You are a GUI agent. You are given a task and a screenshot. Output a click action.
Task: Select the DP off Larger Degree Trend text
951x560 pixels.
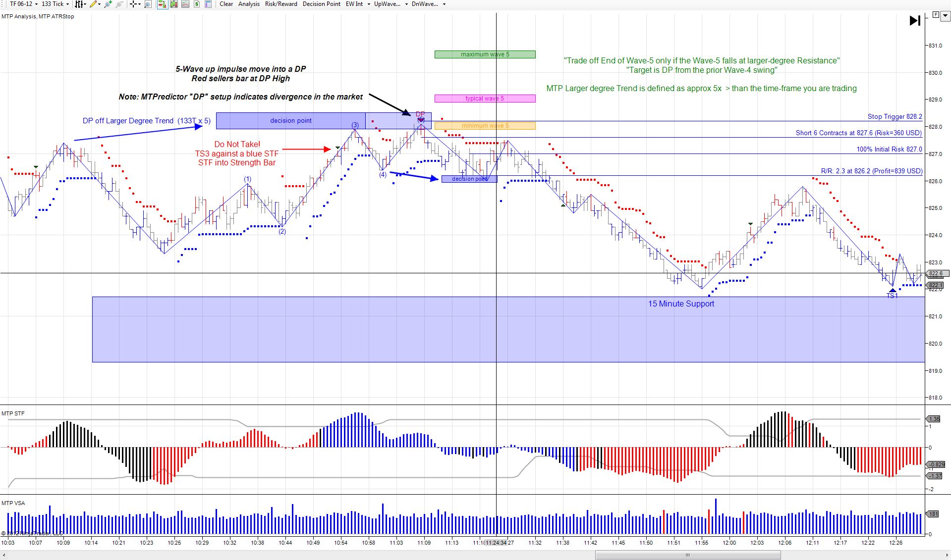(147, 121)
